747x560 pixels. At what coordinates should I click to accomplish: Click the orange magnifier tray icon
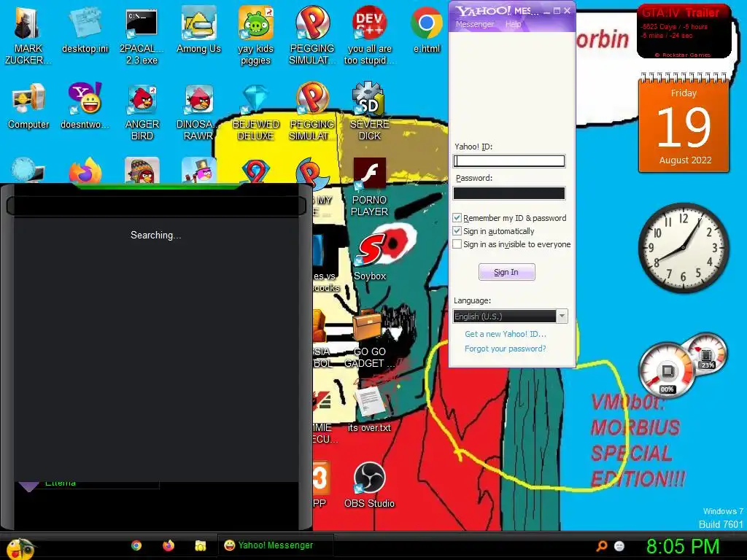pyautogui.click(x=602, y=545)
